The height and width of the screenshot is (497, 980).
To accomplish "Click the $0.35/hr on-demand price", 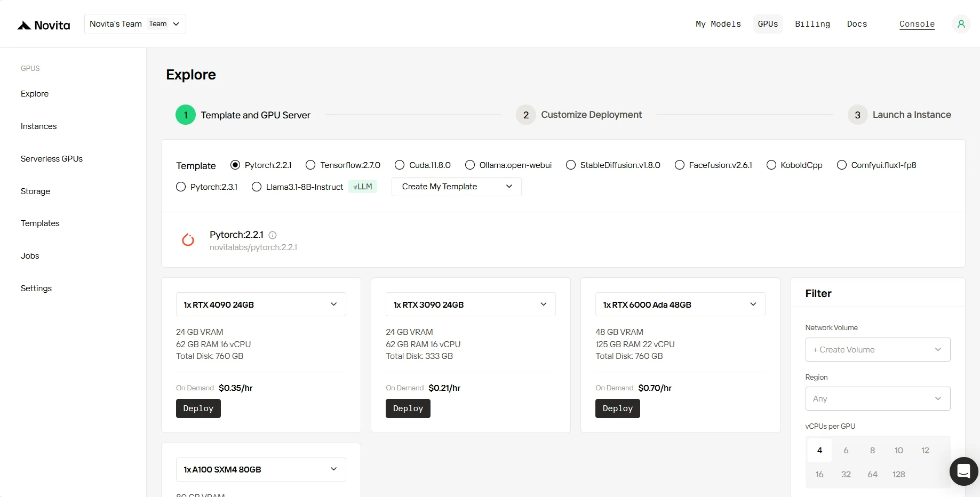I will pyautogui.click(x=236, y=388).
